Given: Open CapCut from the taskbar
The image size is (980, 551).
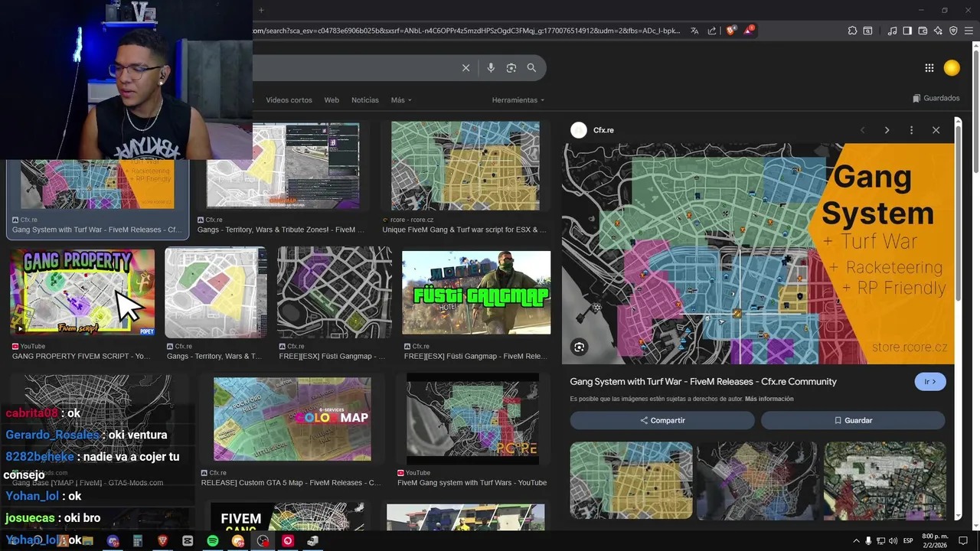Looking at the screenshot, I should (x=188, y=541).
